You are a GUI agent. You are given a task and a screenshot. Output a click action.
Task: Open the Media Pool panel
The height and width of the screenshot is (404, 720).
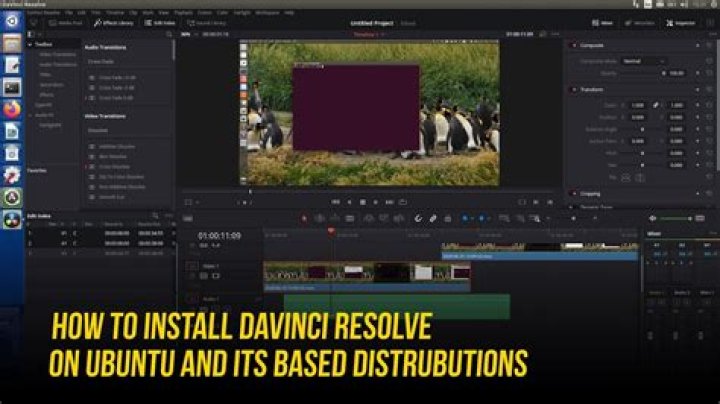65,23
